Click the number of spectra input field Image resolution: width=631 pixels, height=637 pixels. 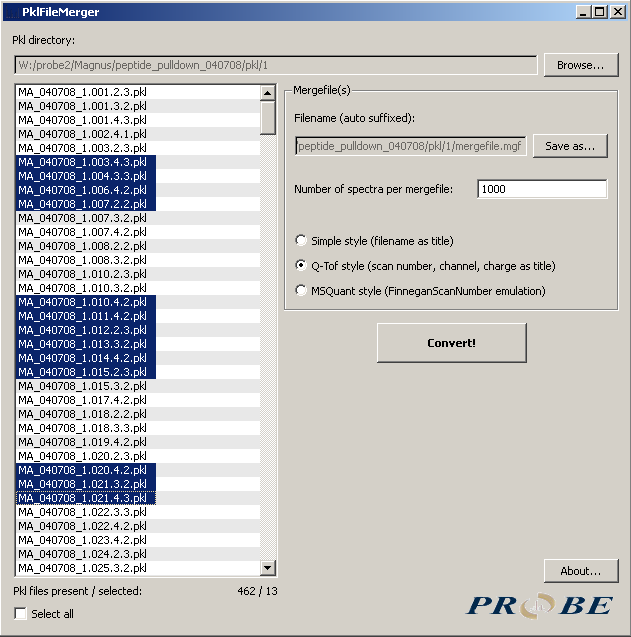click(x=541, y=189)
